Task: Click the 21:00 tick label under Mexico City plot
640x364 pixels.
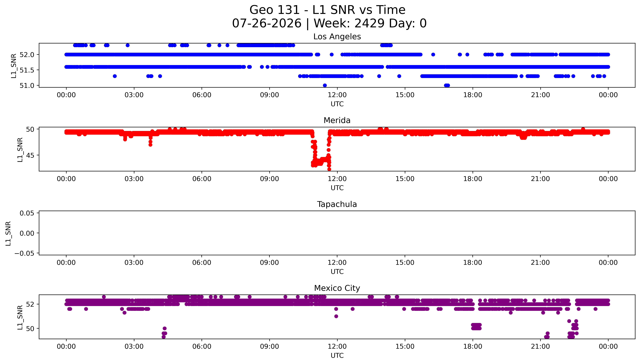Action: click(x=540, y=346)
